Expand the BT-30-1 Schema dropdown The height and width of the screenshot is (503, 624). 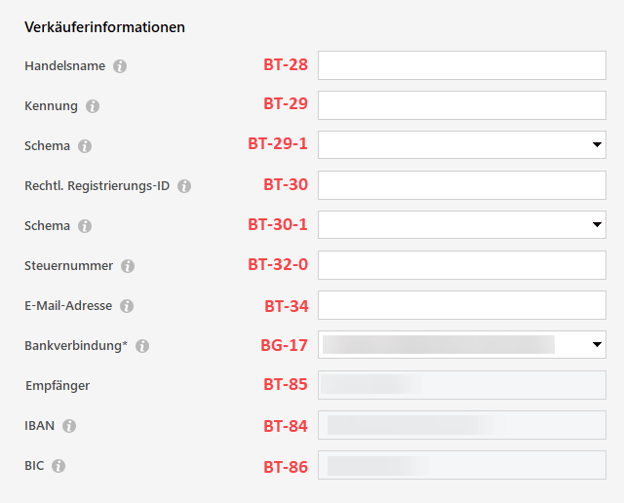(462, 225)
